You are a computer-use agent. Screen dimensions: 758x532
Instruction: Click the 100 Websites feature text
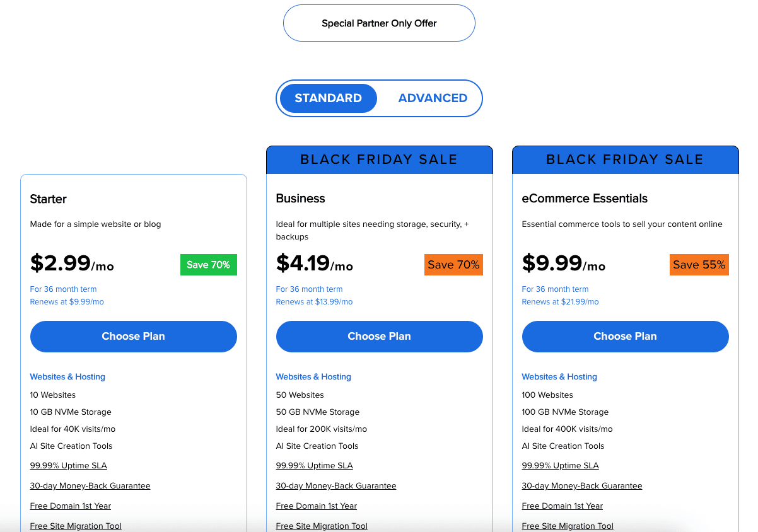tap(547, 395)
